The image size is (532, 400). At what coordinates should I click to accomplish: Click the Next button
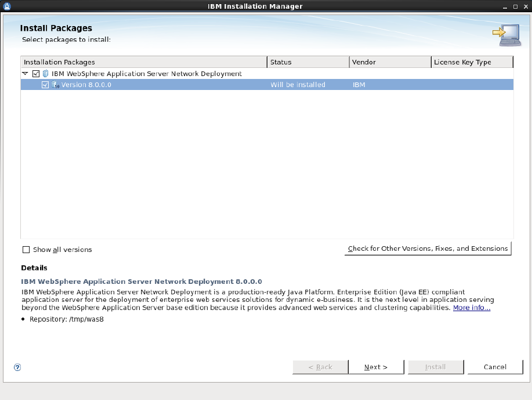click(376, 367)
